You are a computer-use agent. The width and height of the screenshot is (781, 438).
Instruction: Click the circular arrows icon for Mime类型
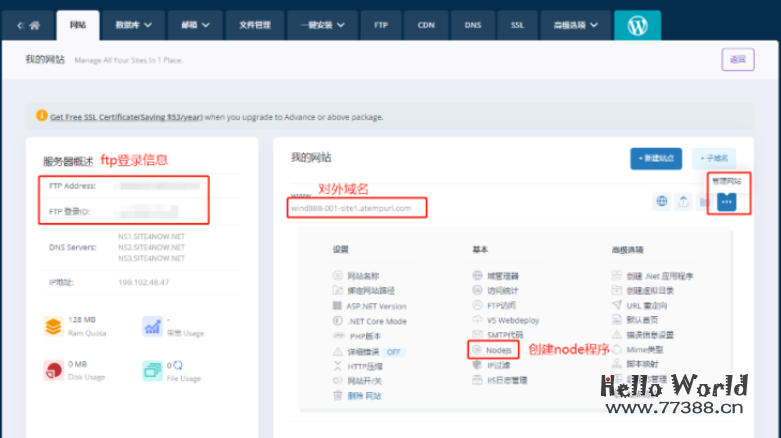coord(617,349)
